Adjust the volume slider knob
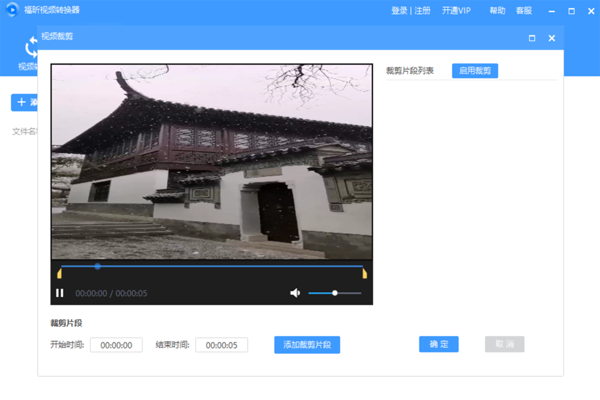 coord(334,293)
